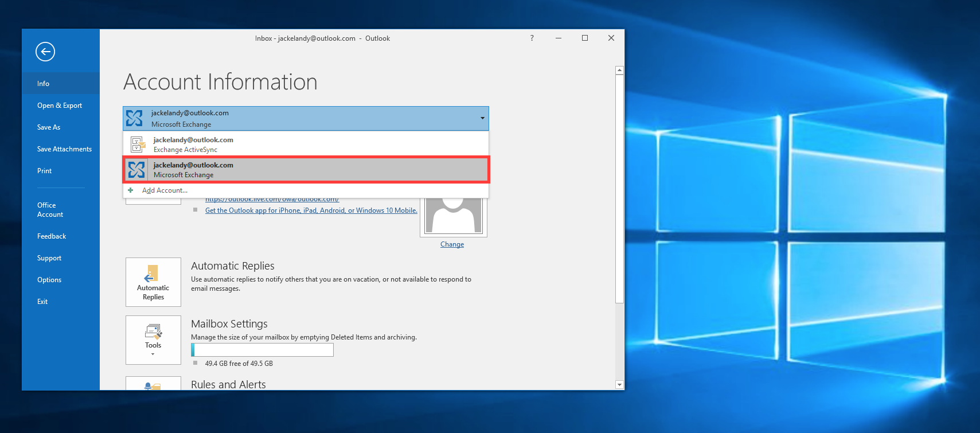Select Save Attachments in sidebar
This screenshot has width=980, height=433.
point(60,149)
